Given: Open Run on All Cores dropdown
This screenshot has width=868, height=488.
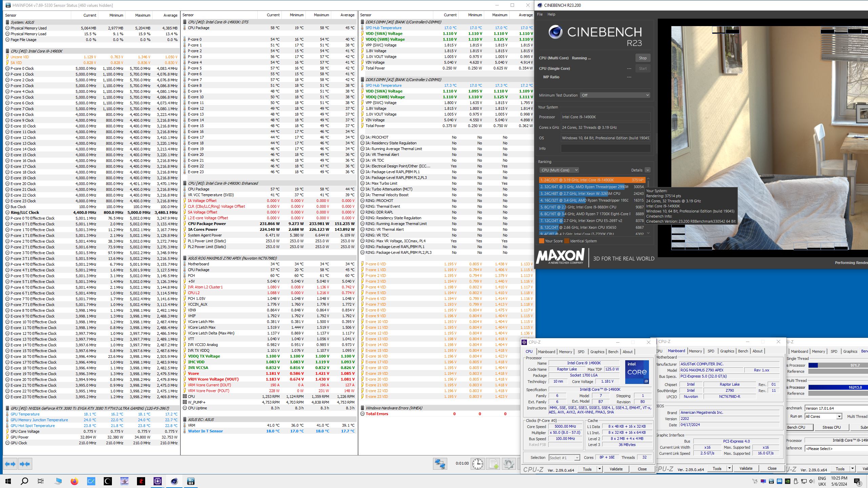Looking at the screenshot, I should [x=823, y=416].
